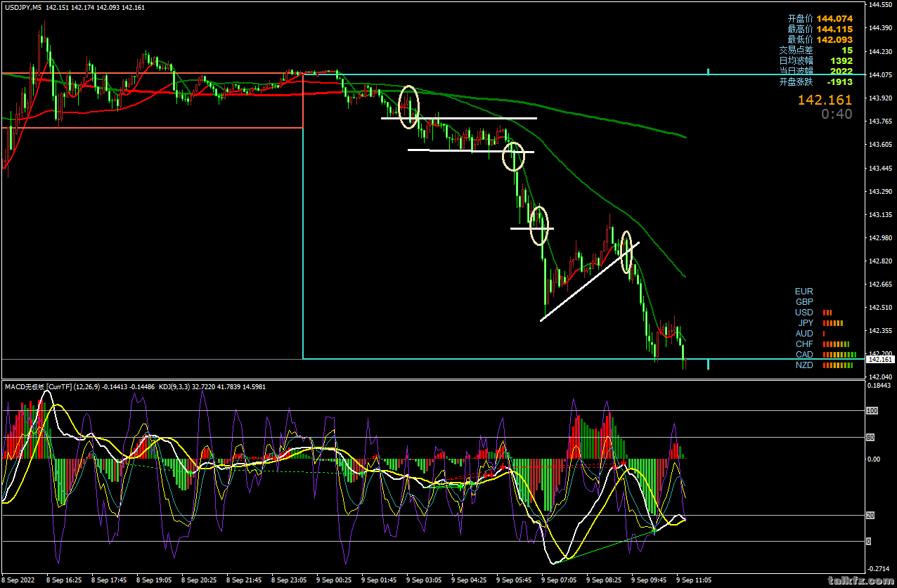Click the 开盘价 144.074 opening price label
The height and width of the screenshot is (588, 897).
820,18
